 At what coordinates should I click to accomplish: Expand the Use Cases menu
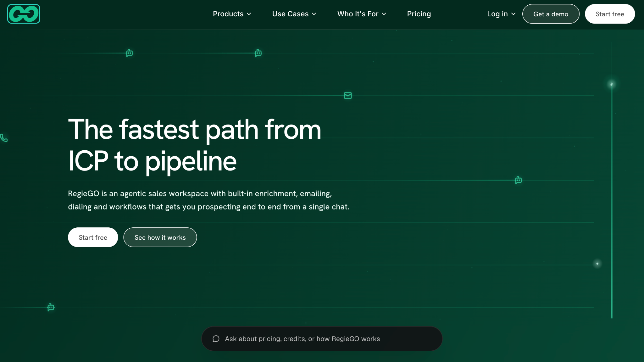point(294,14)
